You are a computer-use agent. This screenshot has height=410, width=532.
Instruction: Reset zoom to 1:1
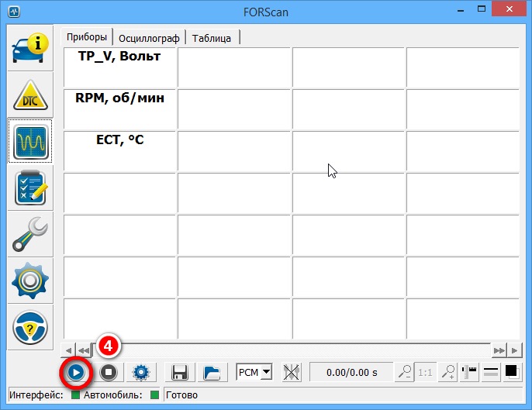coord(425,372)
